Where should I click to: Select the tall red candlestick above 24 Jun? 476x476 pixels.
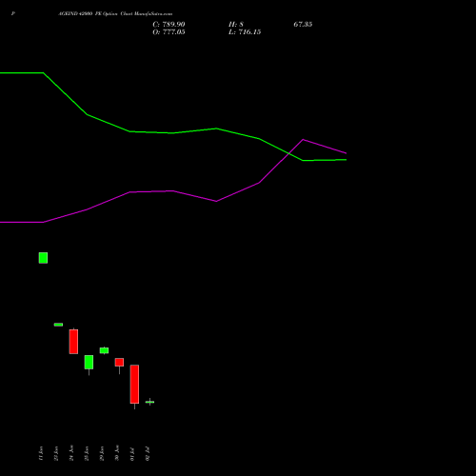(x=73, y=342)
